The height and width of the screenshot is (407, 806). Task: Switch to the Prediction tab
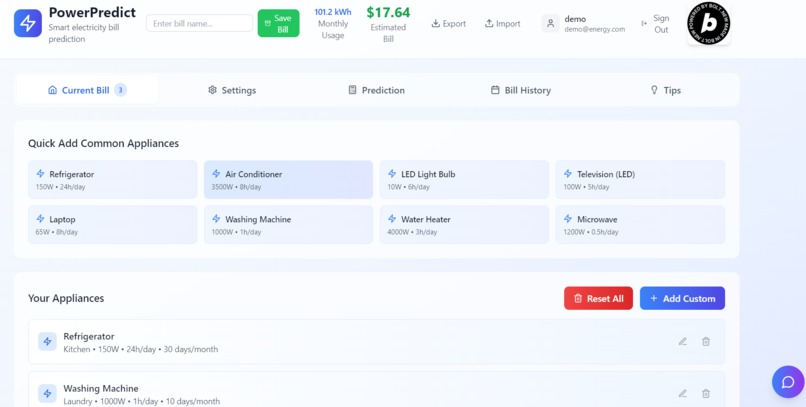[x=376, y=90]
